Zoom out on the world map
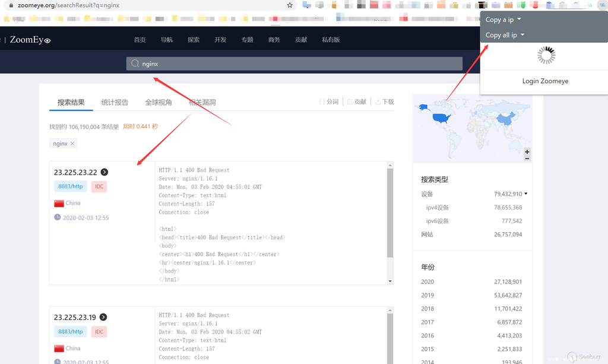Image resolution: width=608 pixels, height=364 pixels. coord(527,159)
